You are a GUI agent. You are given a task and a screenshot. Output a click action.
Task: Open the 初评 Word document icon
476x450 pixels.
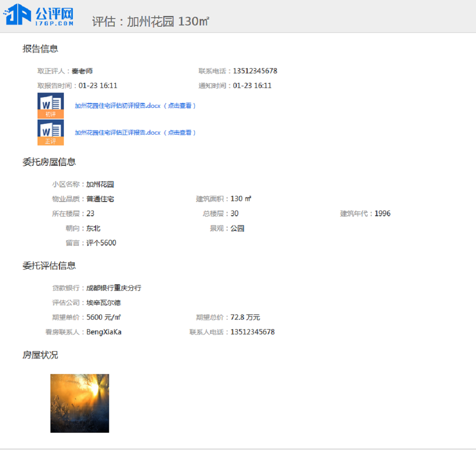coord(50,105)
